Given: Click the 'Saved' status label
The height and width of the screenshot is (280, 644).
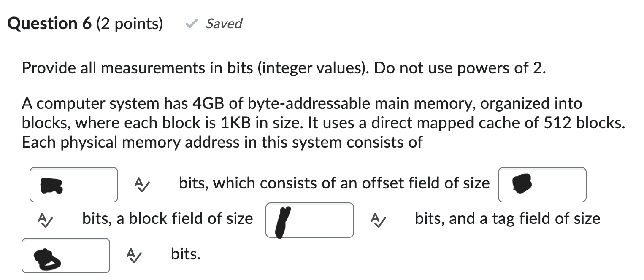Looking at the screenshot, I should point(223,24).
